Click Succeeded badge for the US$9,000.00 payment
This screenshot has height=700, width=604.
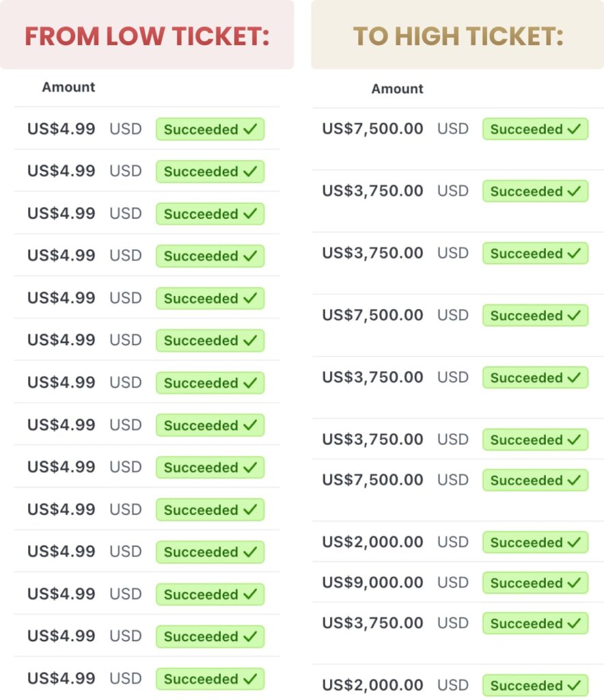point(535,582)
